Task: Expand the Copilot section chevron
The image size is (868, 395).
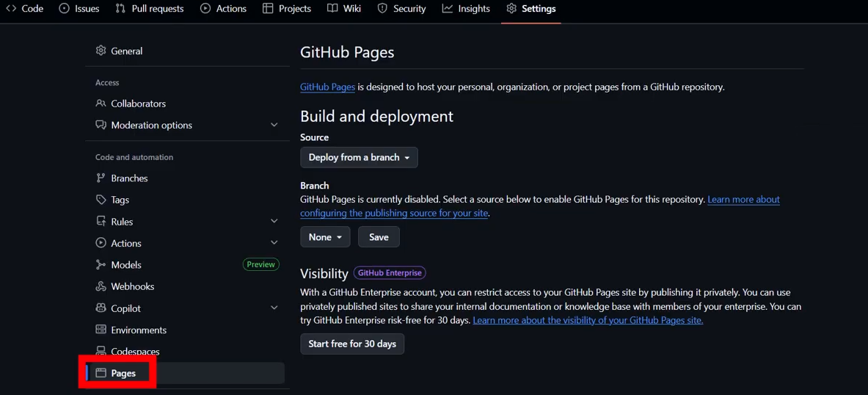Action: 274,308
